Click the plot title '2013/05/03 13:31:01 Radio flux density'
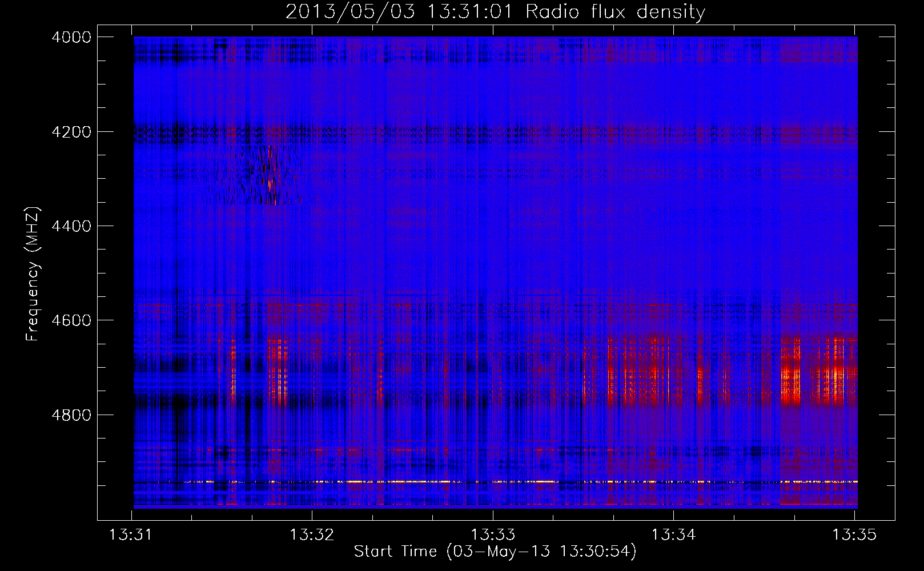The height and width of the screenshot is (571, 924). (495, 11)
